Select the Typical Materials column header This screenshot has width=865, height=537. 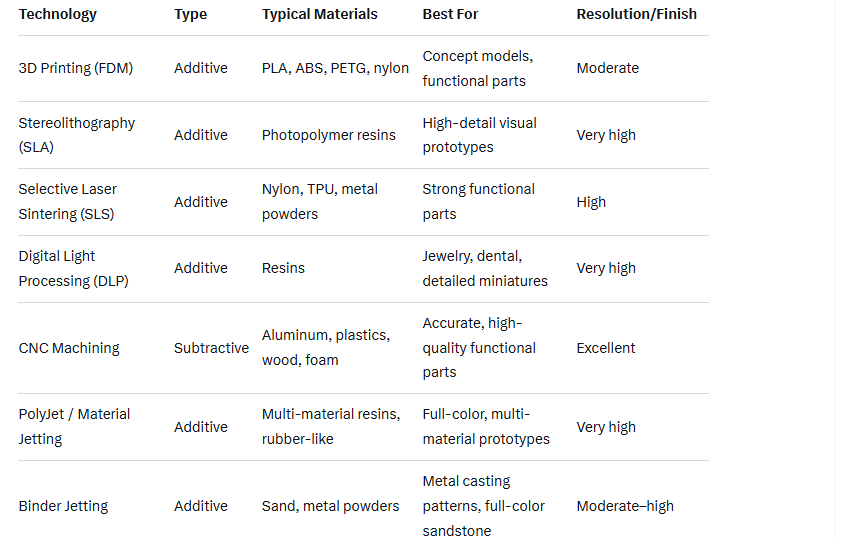[x=320, y=14]
